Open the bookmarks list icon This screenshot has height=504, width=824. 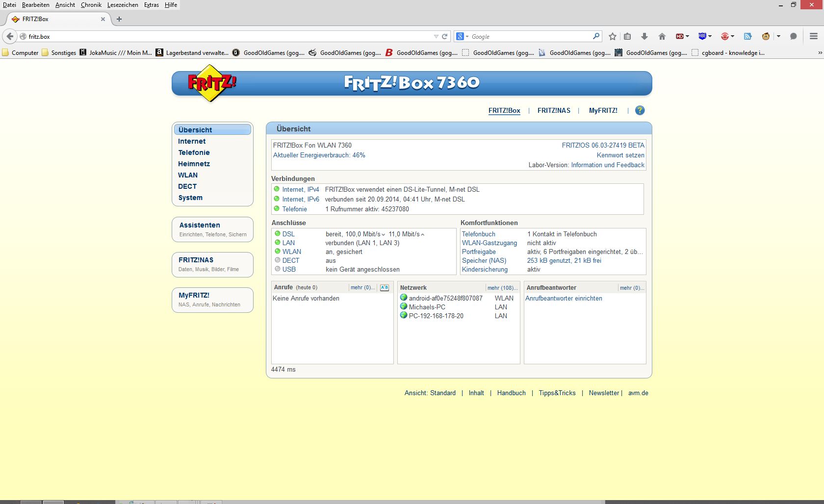[627, 36]
